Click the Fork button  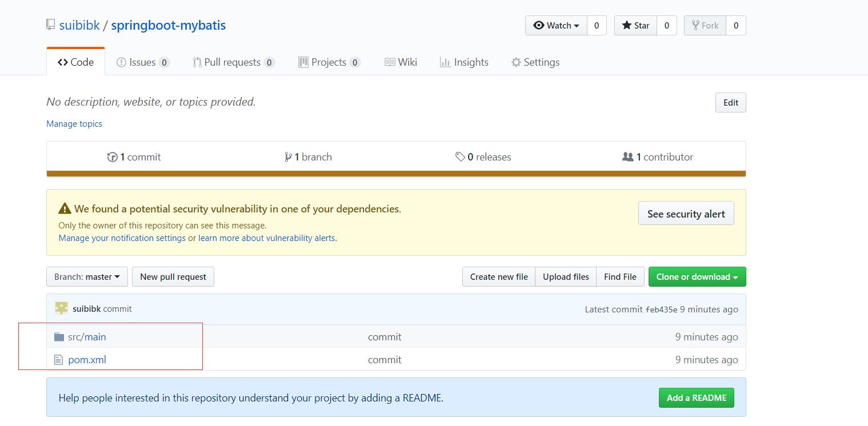coord(705,25)
